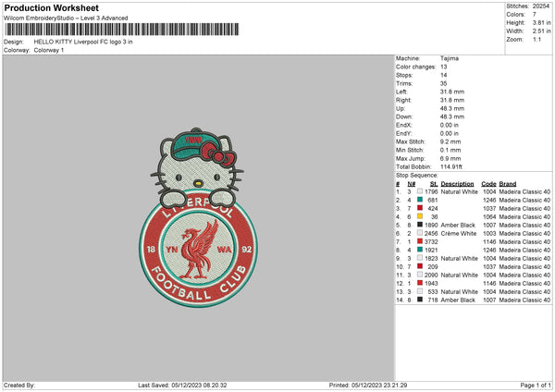This screenshot has height=392, width=555.
Task: Click design name HELLO KITTY Liverpool FC logo
Action: 83,42
